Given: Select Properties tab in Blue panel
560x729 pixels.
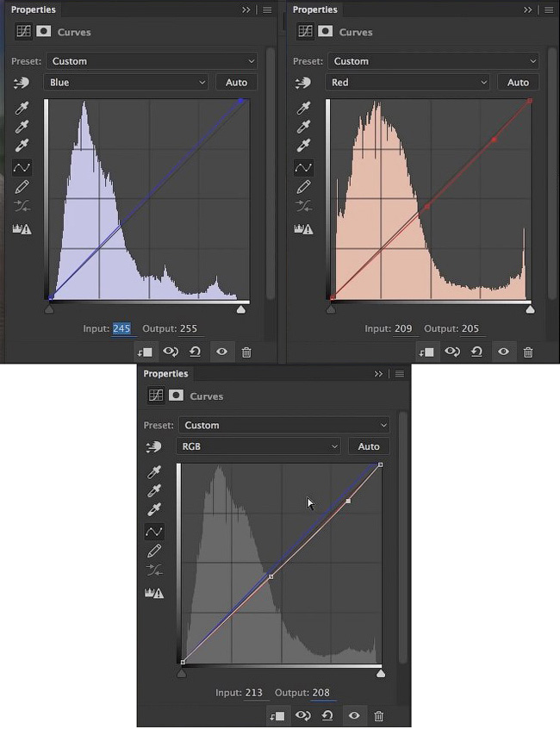Looking at the screenshot, I should 34,9.
